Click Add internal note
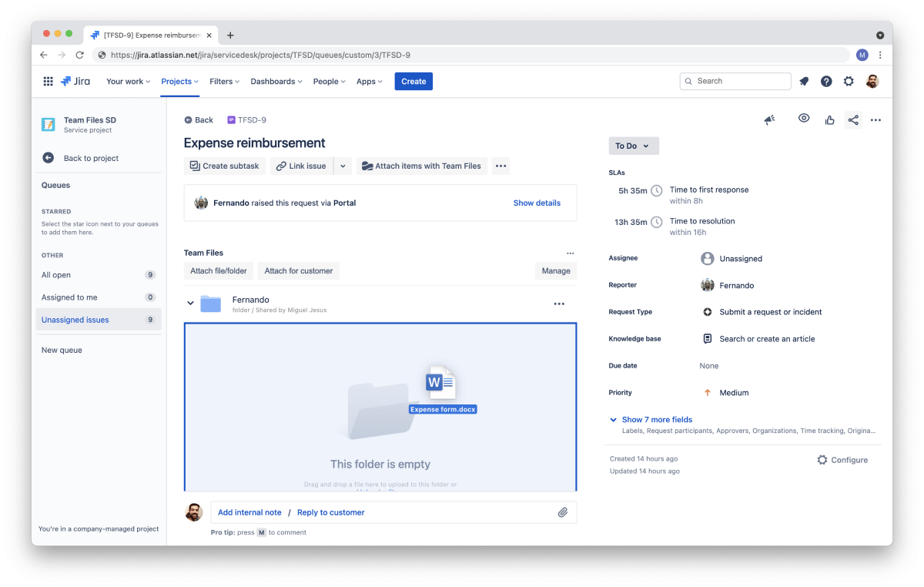Screen dimensions: 924x587 249,512
